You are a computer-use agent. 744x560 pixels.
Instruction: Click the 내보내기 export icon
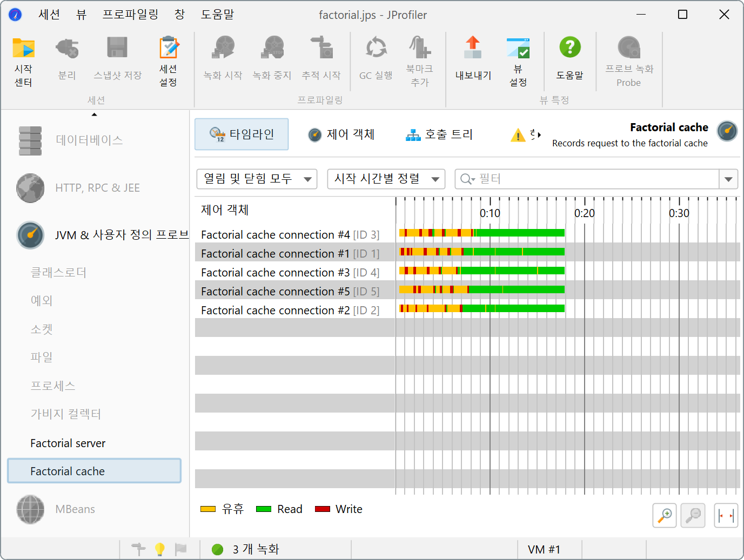click(x=473, y=59)
